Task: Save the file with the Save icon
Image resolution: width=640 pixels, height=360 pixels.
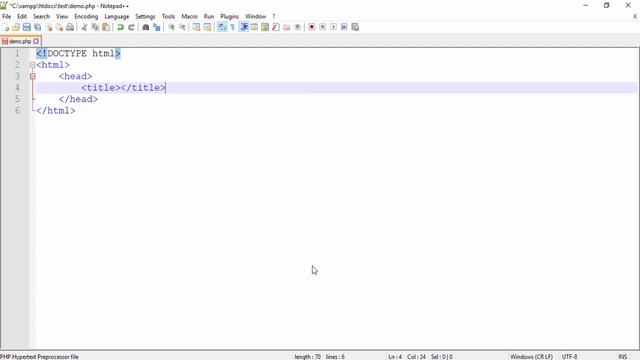Action: (27, 27)
